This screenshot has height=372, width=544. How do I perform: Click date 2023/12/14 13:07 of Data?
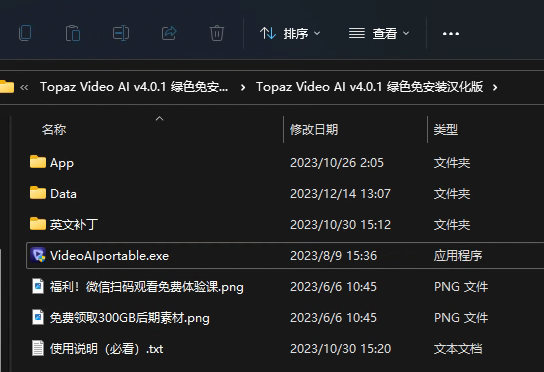click(340, 194)
